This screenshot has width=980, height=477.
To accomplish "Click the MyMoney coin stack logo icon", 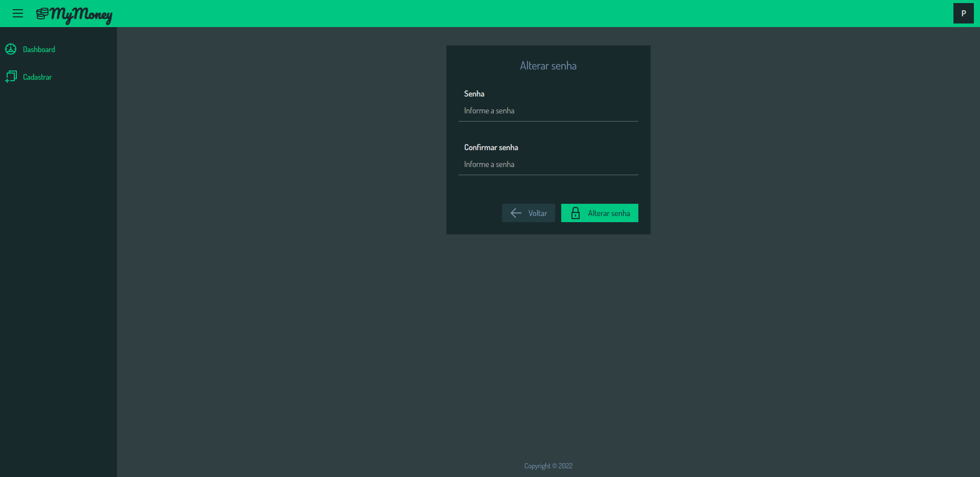I will [42, 14].
